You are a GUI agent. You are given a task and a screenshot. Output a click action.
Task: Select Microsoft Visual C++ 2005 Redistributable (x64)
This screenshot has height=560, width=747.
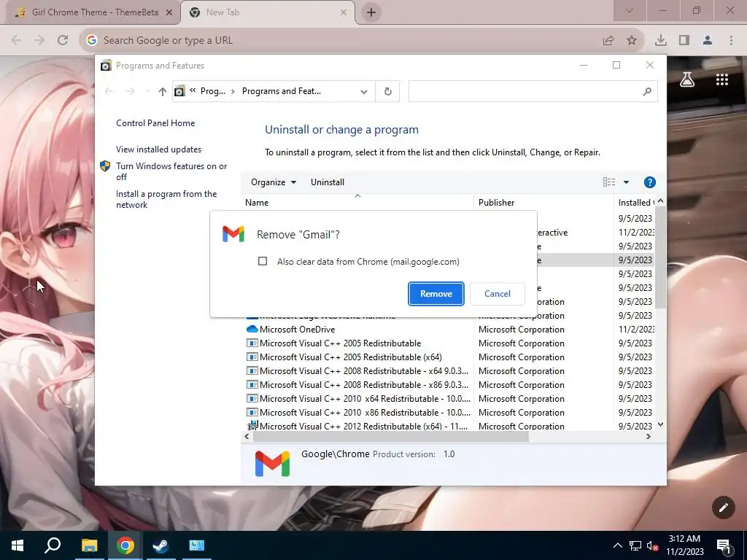point(351,357)
